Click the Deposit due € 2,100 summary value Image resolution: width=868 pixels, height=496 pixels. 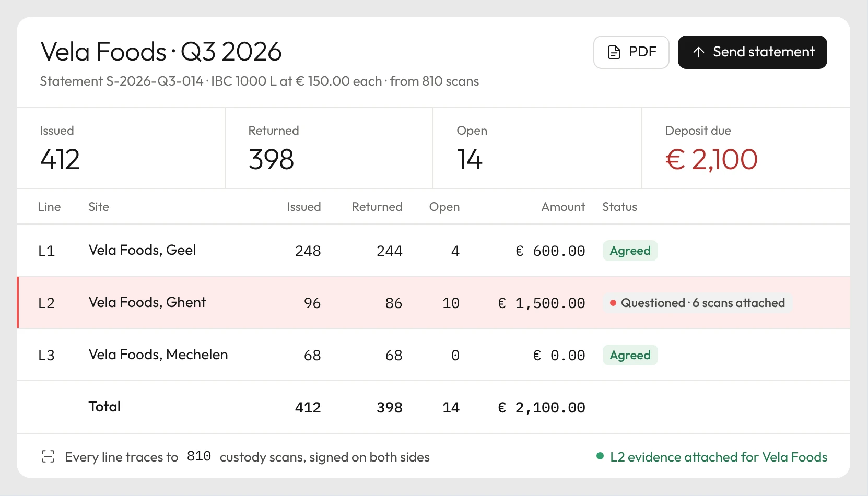coord(711,159)
